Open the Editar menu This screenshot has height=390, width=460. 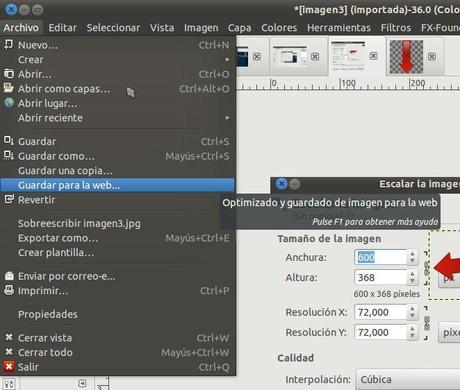tap(63, 27)
